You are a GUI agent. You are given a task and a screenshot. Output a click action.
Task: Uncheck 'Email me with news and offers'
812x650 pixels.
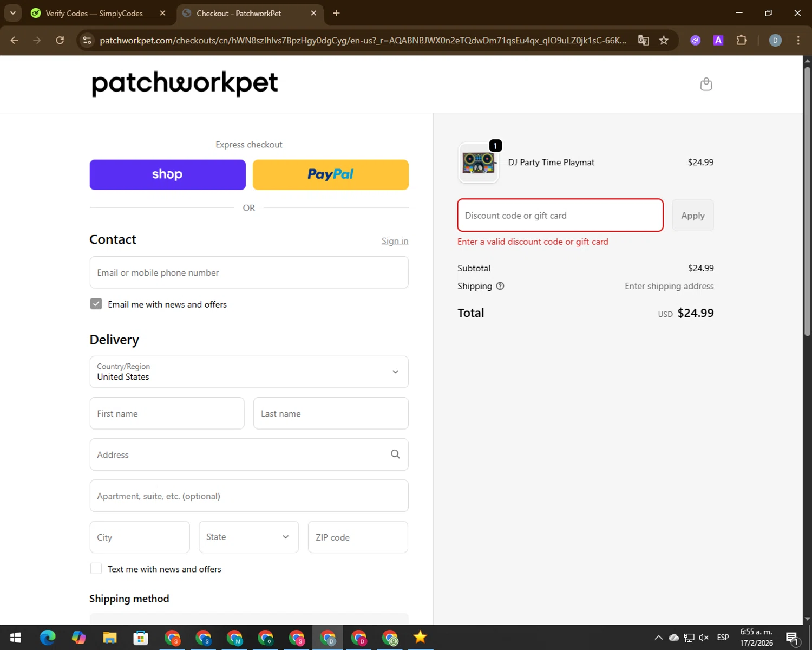pos(96,304)
